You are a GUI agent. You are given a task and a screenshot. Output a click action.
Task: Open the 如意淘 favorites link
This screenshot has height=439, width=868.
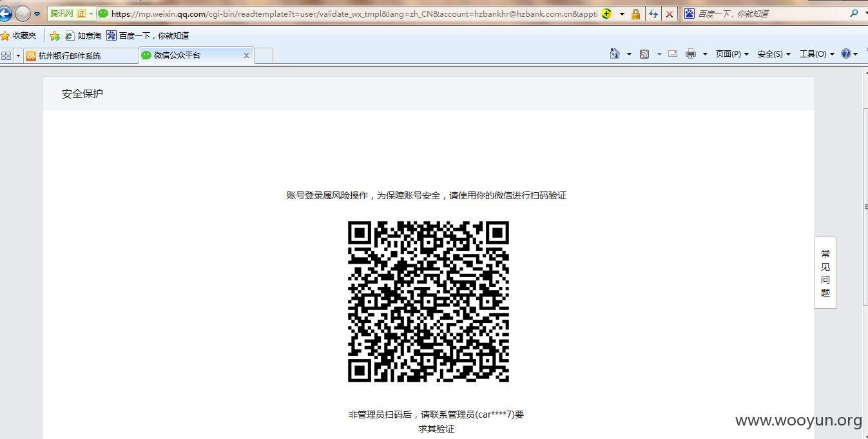(x=83, y=35)
